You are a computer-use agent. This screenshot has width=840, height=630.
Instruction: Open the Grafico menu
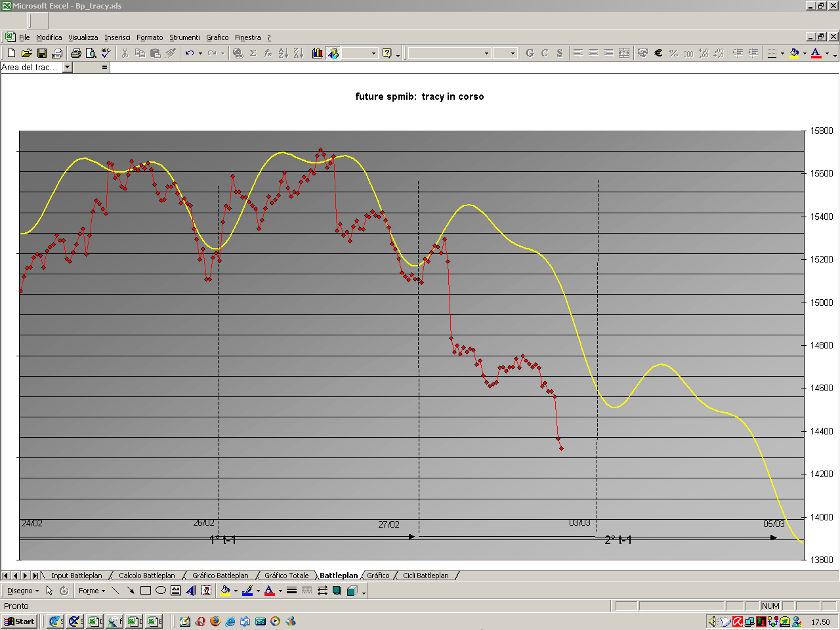pos(217,37)
